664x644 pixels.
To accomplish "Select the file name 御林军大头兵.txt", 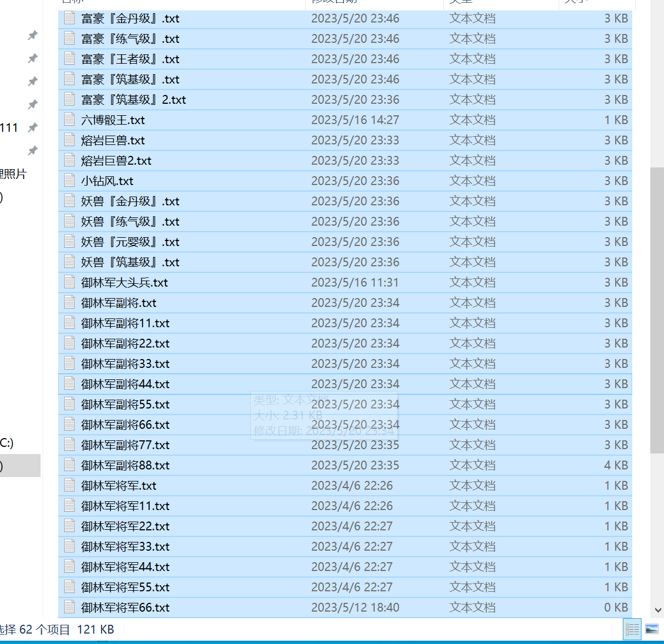I will pyautogui.click(x=125, y=282).
